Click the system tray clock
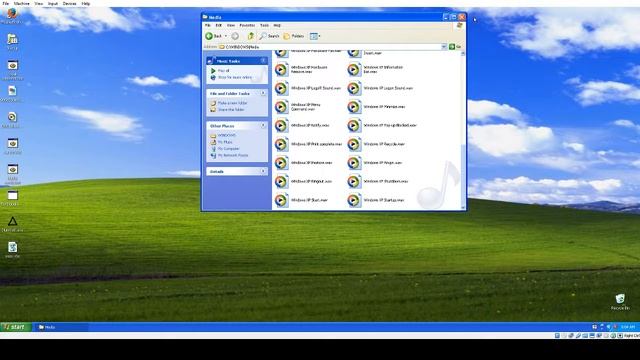The width and height of the screenshot is (640, 360). coord(628,327)
